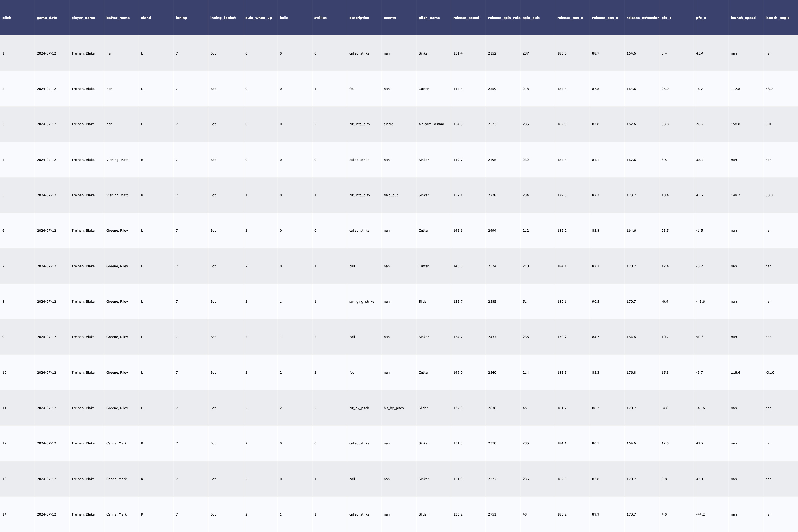Select the swinging_strike description cell

coord(361,302)
